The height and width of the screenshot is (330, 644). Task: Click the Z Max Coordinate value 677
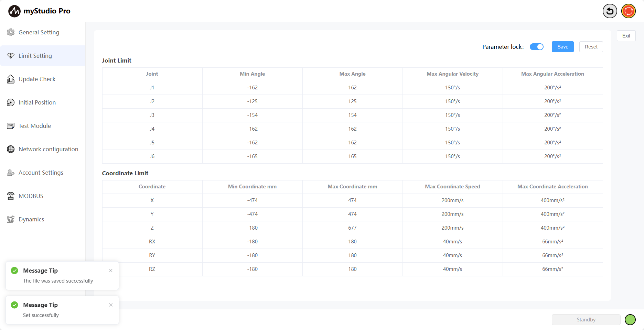click(x=352, y=228)
